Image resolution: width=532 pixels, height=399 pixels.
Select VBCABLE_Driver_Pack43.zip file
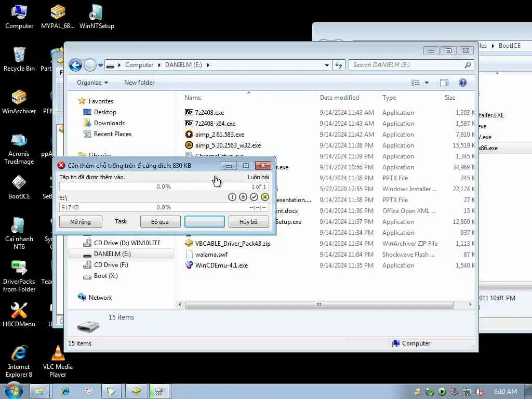[x=233, y=243]
